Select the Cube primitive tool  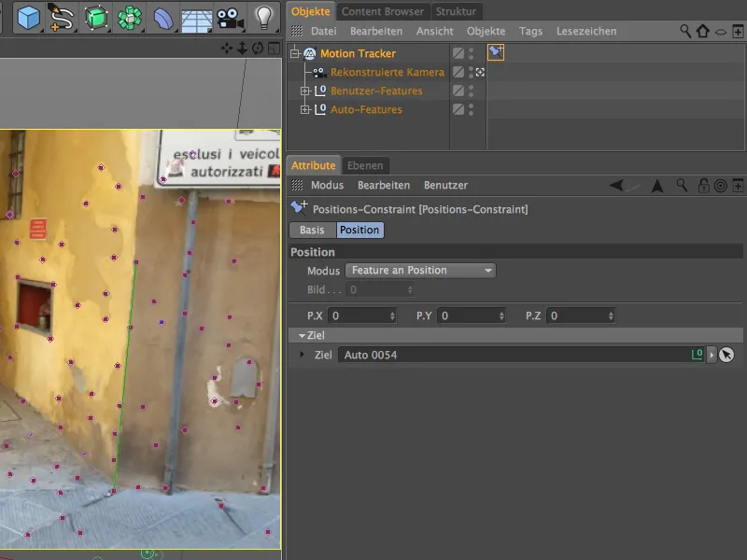28,17
